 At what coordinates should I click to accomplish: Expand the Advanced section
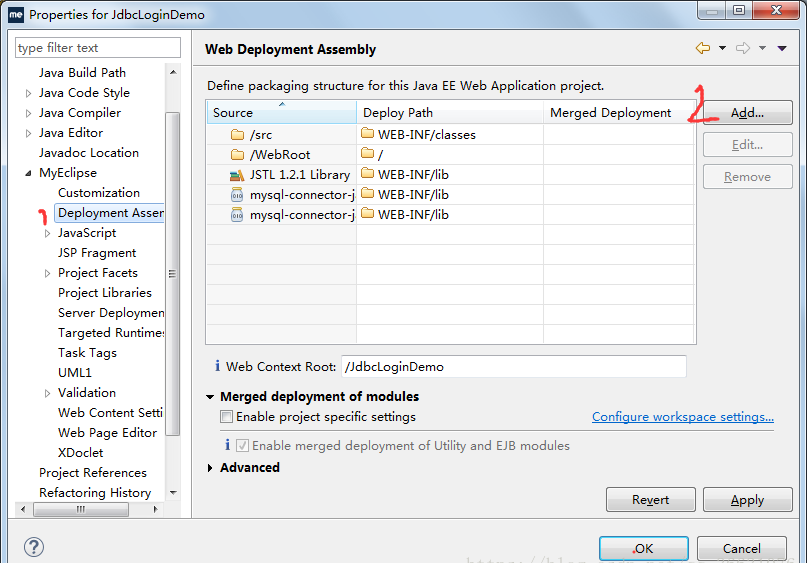pos(210,468)
